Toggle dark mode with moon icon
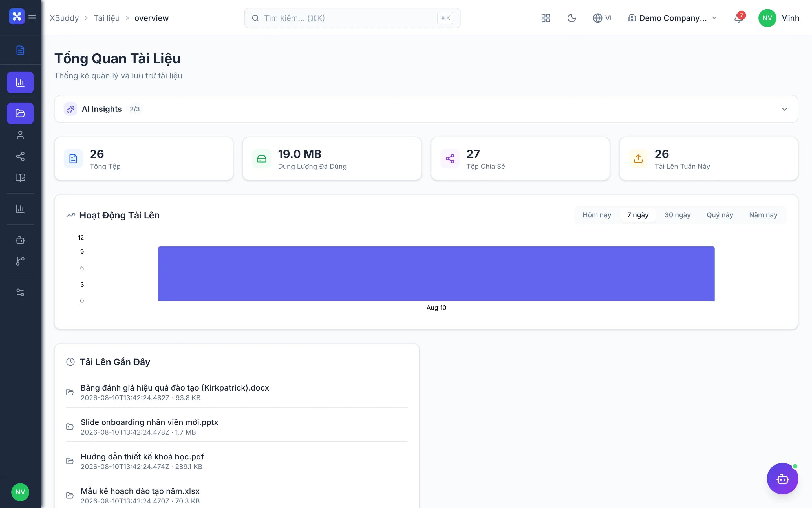The width and height of the screenshot is (812, 508). pos(572,18)
